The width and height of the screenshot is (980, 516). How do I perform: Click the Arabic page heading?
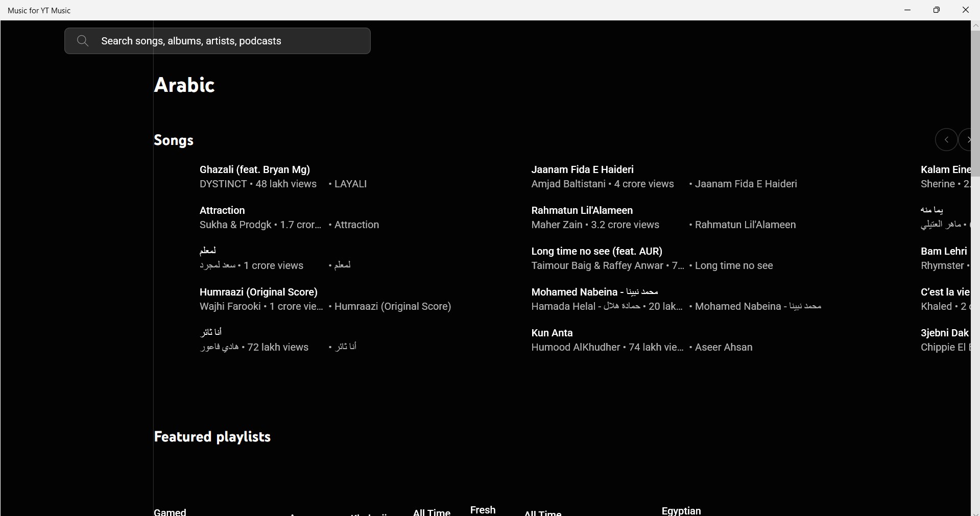(x=184, y=85)
